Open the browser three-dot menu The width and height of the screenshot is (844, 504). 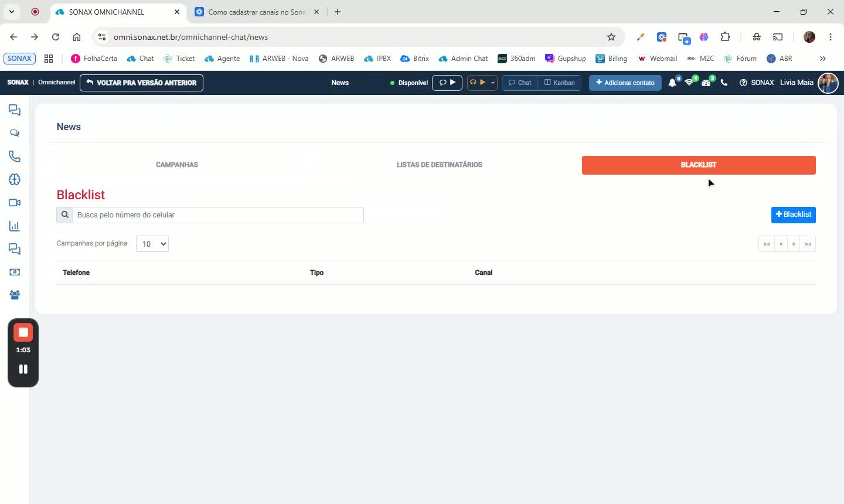[831, 37]
